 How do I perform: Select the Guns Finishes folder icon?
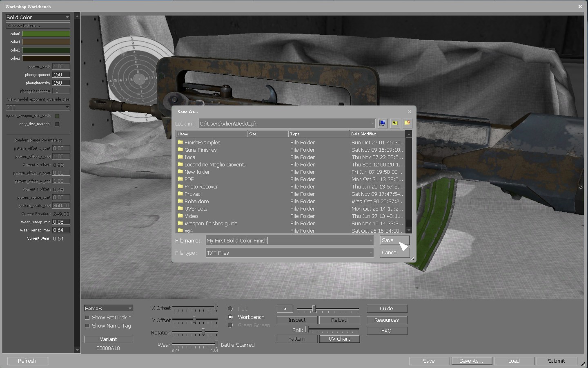point(180,150)
